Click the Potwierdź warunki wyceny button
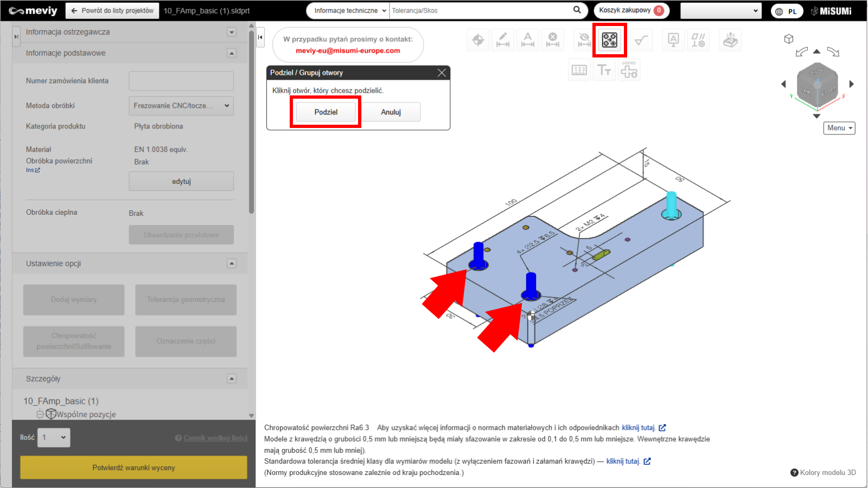 pos(133,467)
